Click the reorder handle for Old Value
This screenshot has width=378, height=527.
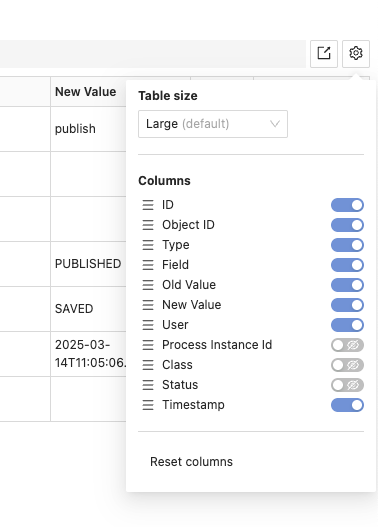[x=148, y=285]
